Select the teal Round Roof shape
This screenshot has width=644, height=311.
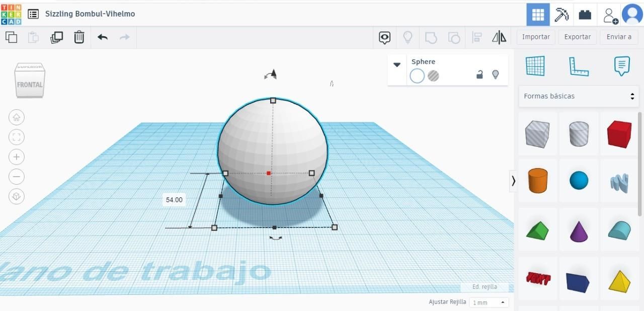tap(619, 230)
